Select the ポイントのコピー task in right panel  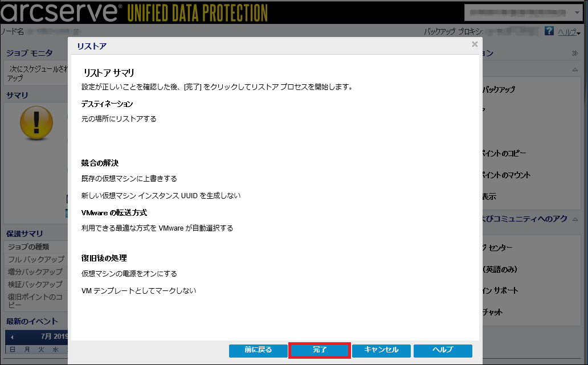[x=504, y=153]
